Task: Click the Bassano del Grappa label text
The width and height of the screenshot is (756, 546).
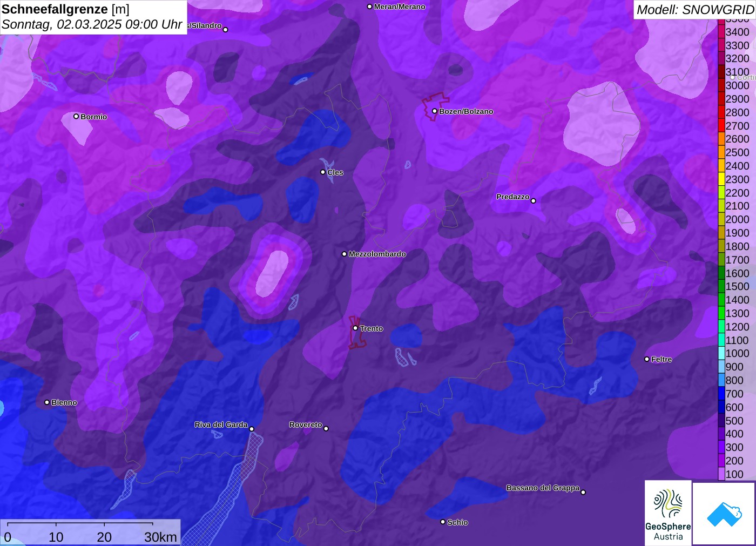Action: [543, 488]
